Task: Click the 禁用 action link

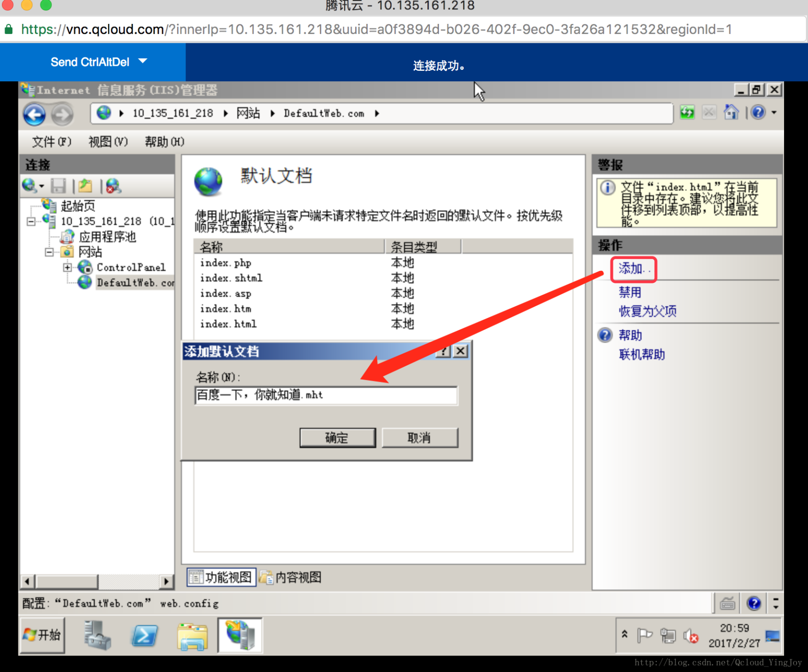Action: pyautogui.click(x=630, y=292)
